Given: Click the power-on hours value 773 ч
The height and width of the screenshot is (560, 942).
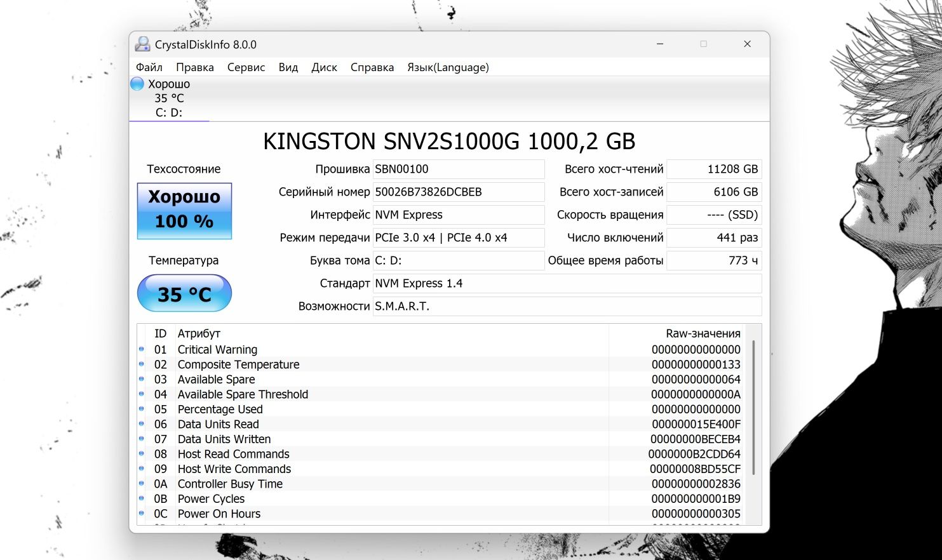Looking at the screenshot, I should pyautogui.click(x=714, y=260).
